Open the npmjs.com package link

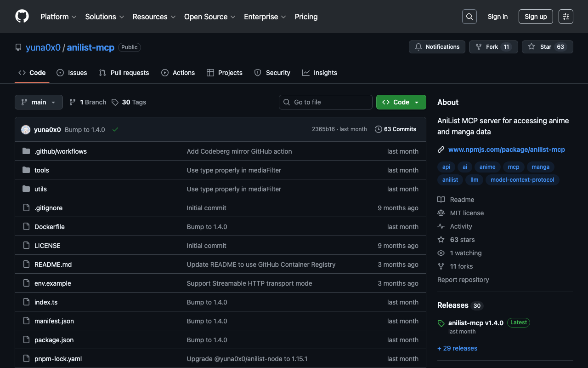click(506, 149)
